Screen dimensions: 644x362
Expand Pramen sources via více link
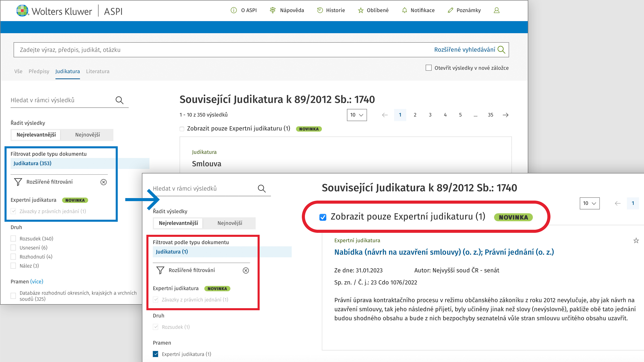[x=37, y=282]
